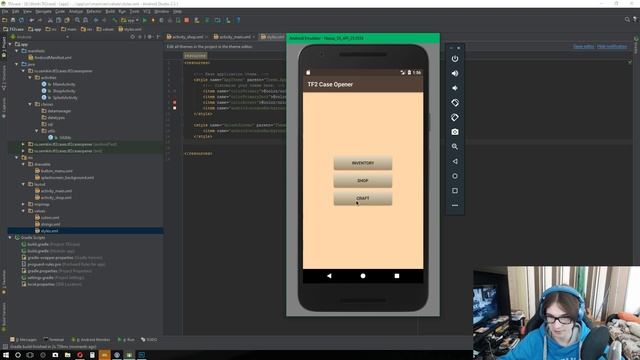
Task: Select button_menu.xml in the drawable folder
Action: 56,171
